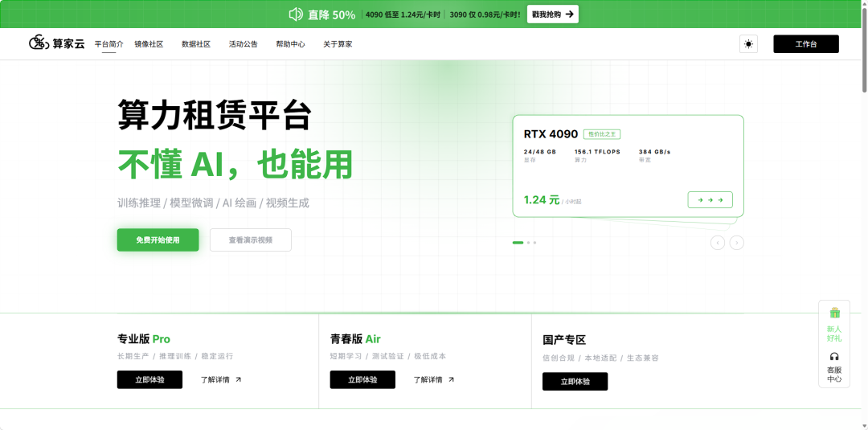Viewport: 868px width, 430px height.
Task: Click the speaker announcement icon in banner
Action: pos(296,14)
